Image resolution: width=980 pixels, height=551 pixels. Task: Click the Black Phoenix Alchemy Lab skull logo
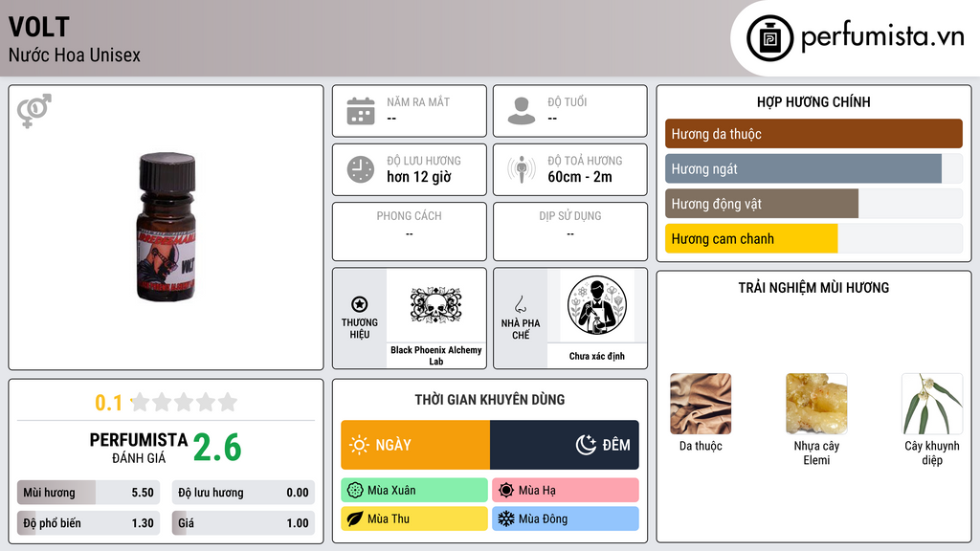[x=435, y=305]
